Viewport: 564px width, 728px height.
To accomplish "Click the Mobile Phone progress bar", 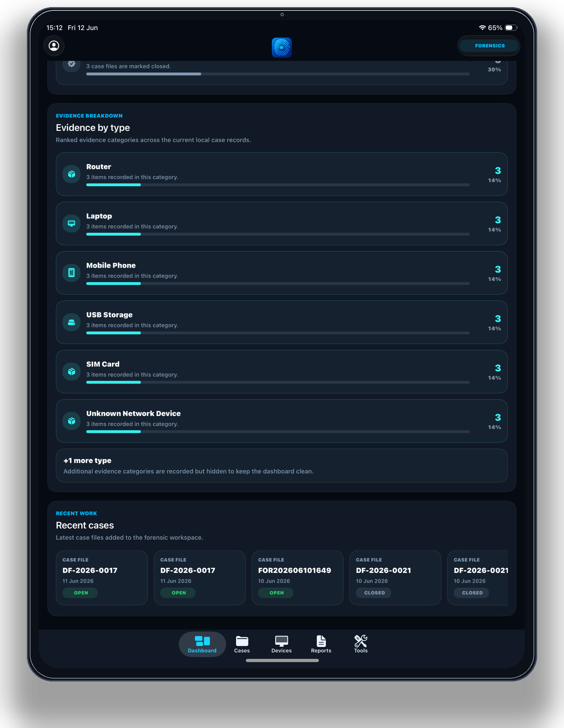I will coord(278,284).
